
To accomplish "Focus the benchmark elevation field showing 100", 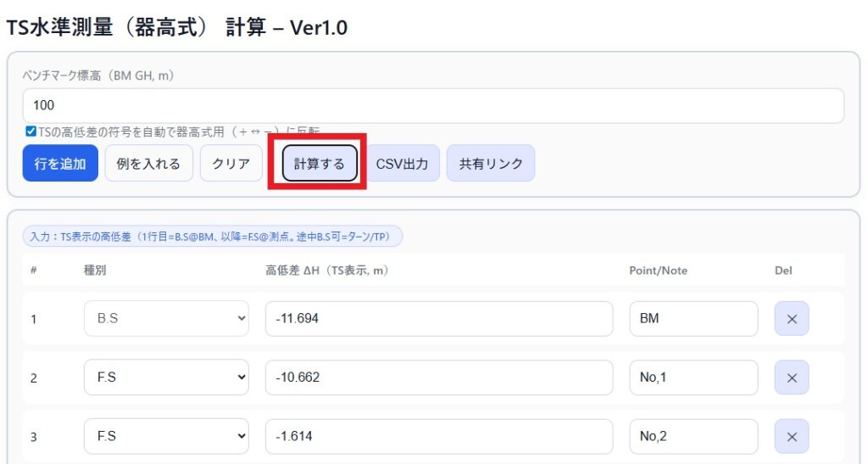I will point(432,106).
